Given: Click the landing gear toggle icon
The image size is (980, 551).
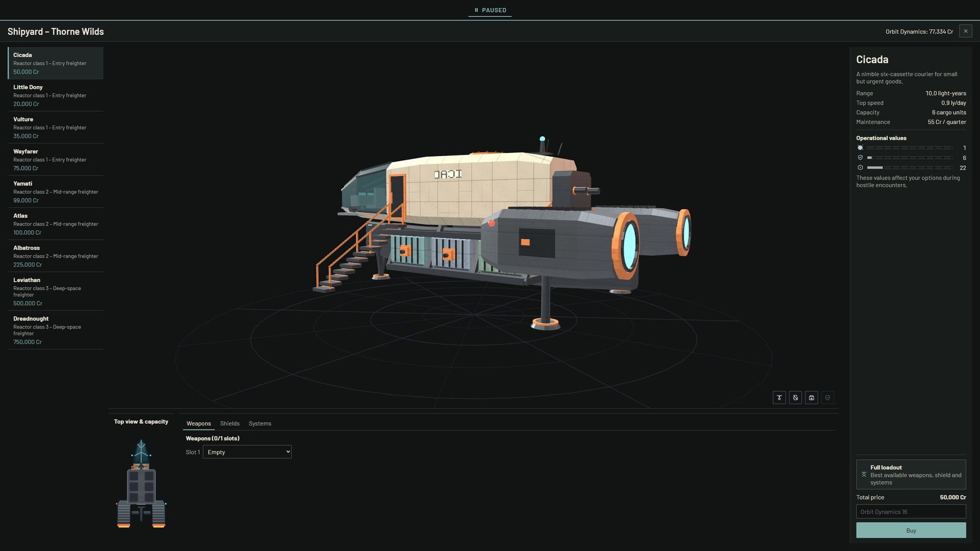Looking at the screenshot, I should (x=779, y=397).
